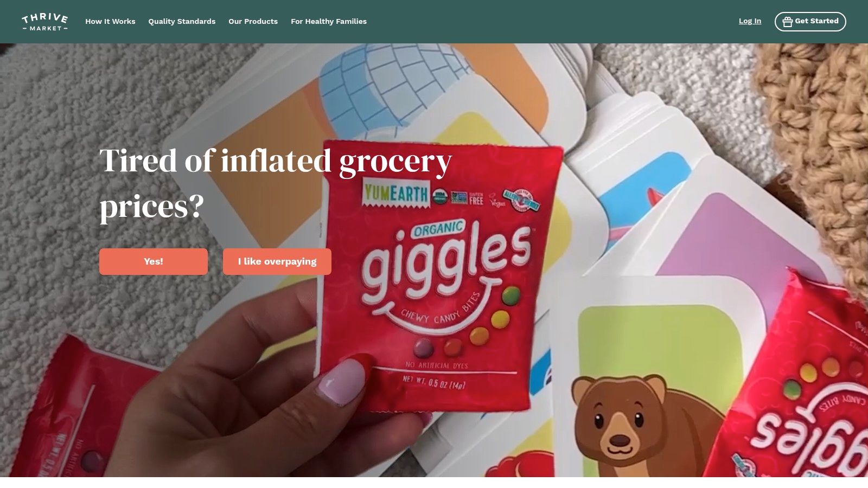Screen dimensions: 868x488
Task: Go to Our Products
Action: coord(253,22)
